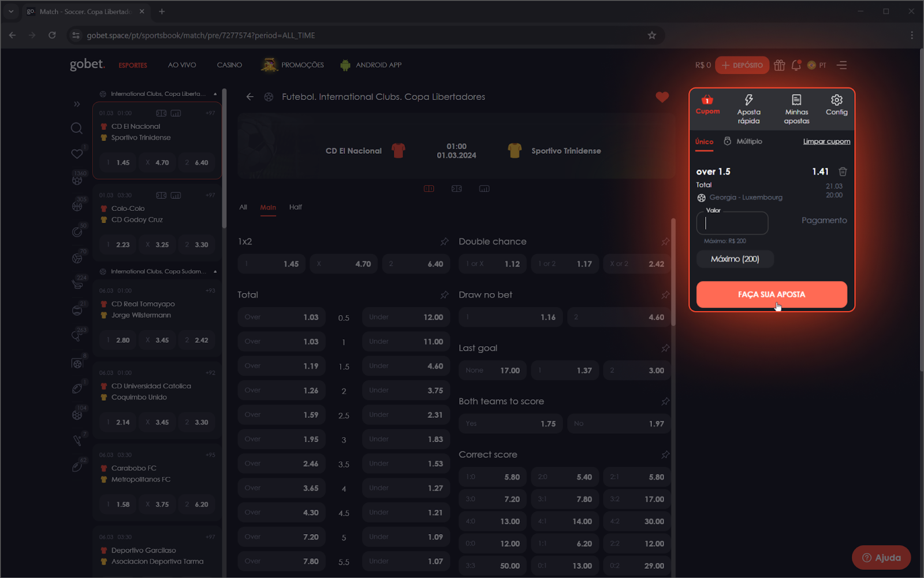Screen dimensions: 924x578
Task: Click the Depósito button
Action: tap(742, 65)
